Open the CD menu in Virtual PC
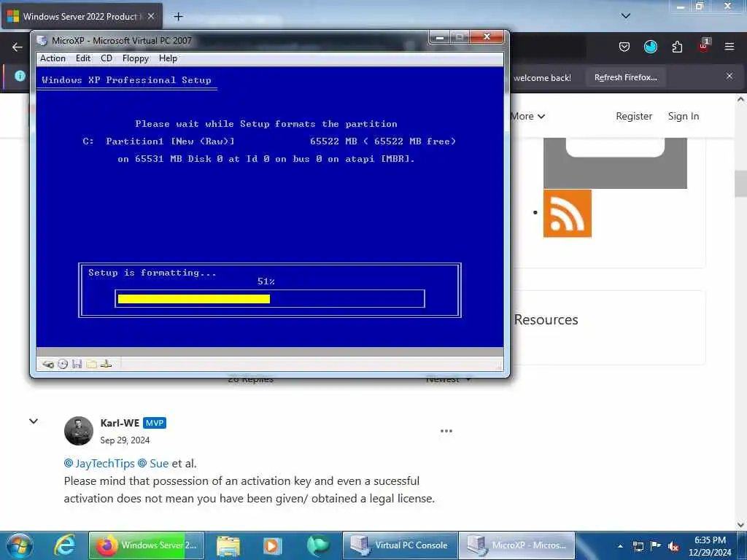The height and width of the screenshot is (560, 747). click(107, 58)
